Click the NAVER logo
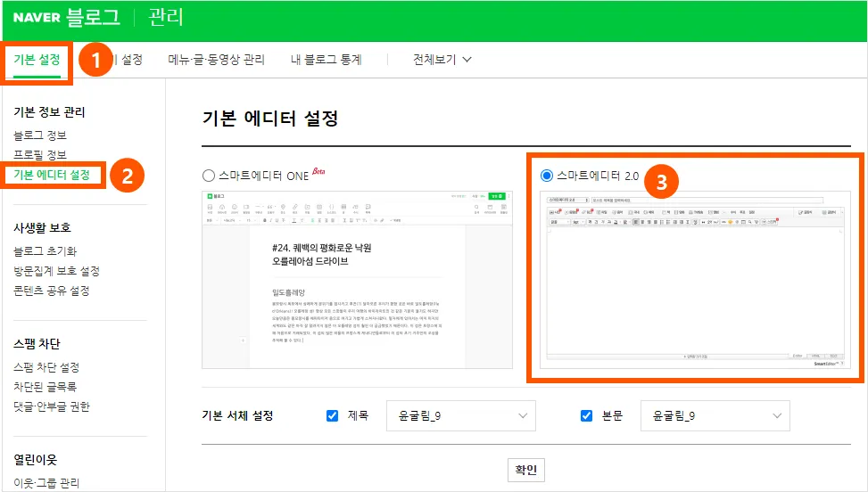Image resolution: width=868 pixels, height=492 pixels. 37,17
